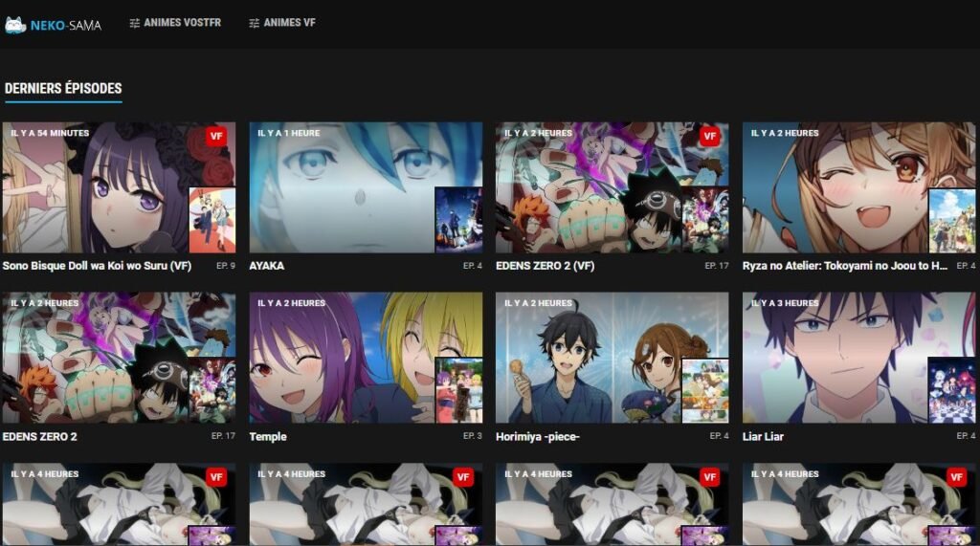Screen dimensions: 980x546
Task: Open the Horimiya -piece- episode thumbnail
Action: (612, 358)
